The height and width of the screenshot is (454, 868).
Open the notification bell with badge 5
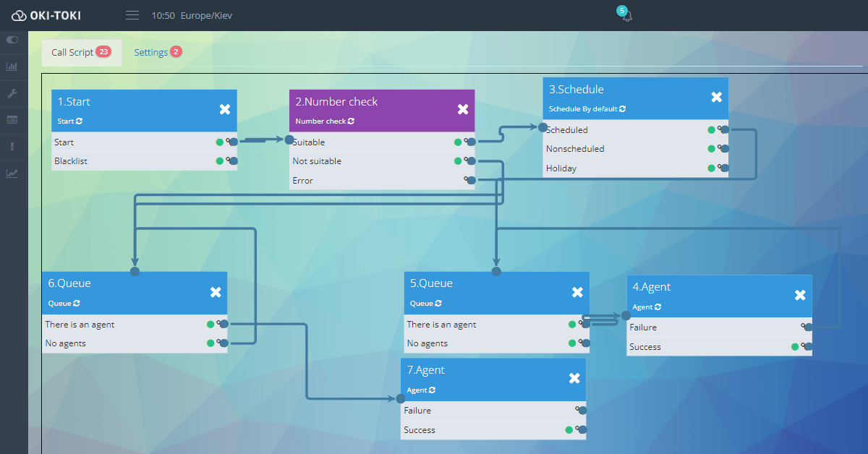[x=626, y=16]
